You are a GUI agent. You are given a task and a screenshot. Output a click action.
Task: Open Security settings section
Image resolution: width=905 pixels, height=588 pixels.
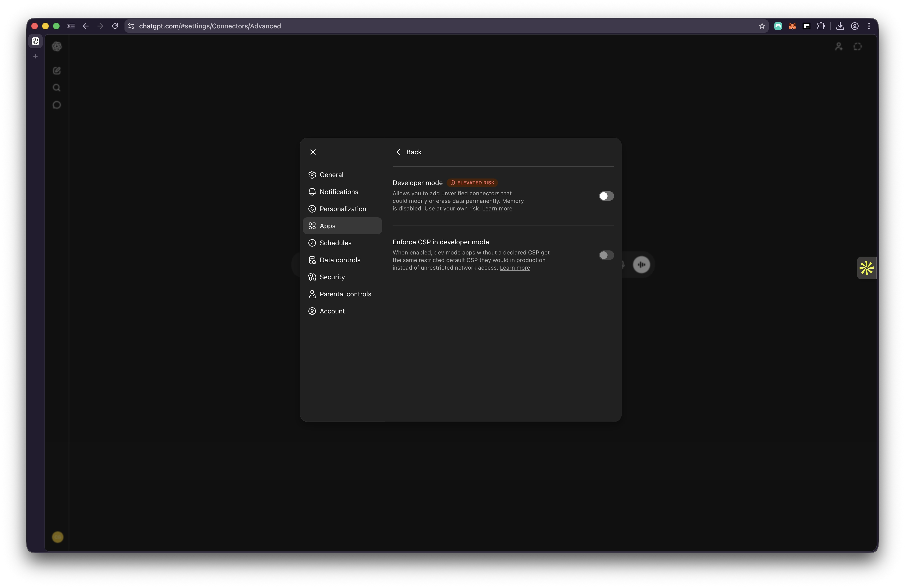342,277
